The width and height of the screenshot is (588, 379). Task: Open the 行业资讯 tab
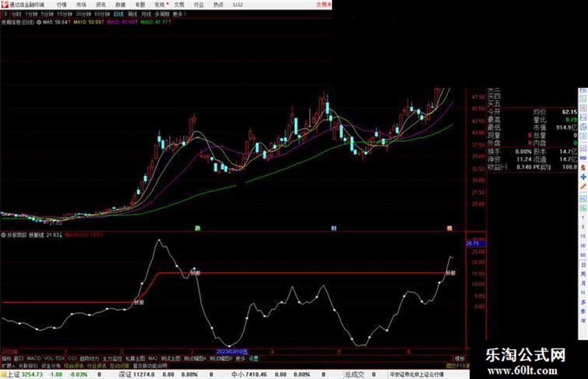[96, 365]
